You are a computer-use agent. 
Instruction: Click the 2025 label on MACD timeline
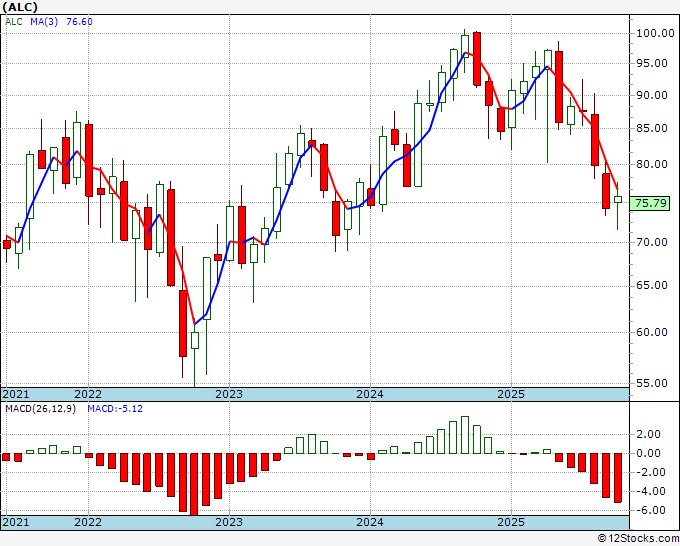point(511,522)
